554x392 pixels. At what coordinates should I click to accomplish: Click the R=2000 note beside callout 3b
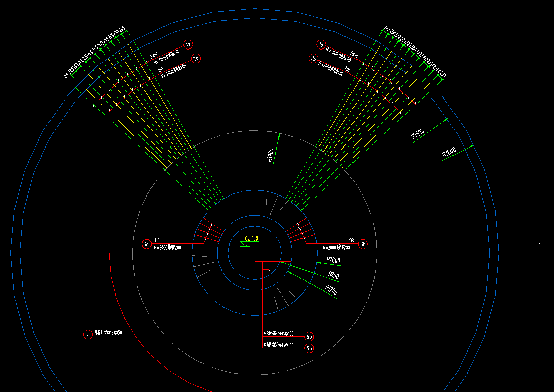[x=337, y=248]
